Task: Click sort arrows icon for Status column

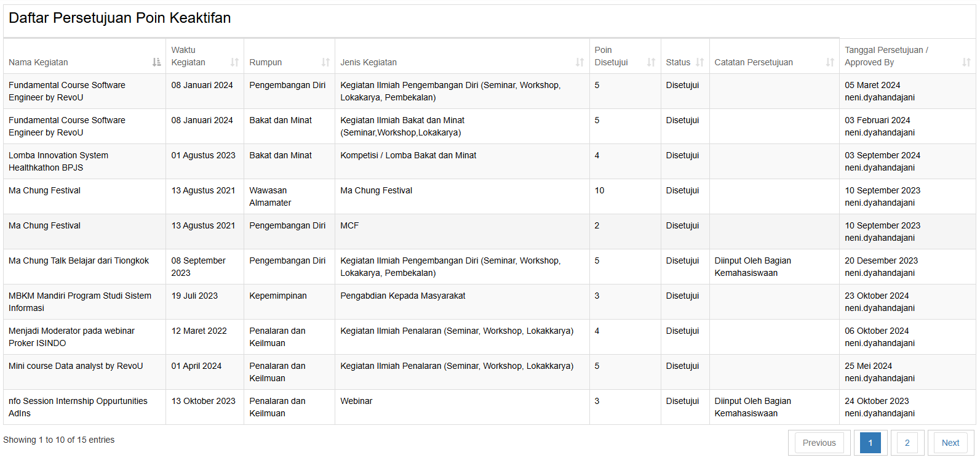Action: pos(699,62)
